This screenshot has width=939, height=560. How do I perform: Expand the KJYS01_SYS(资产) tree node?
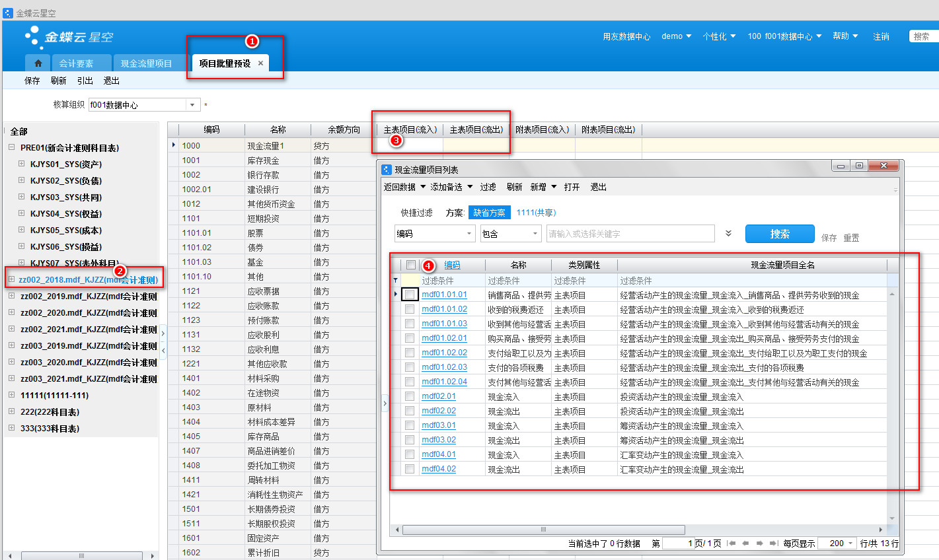(x=21, y=164)
